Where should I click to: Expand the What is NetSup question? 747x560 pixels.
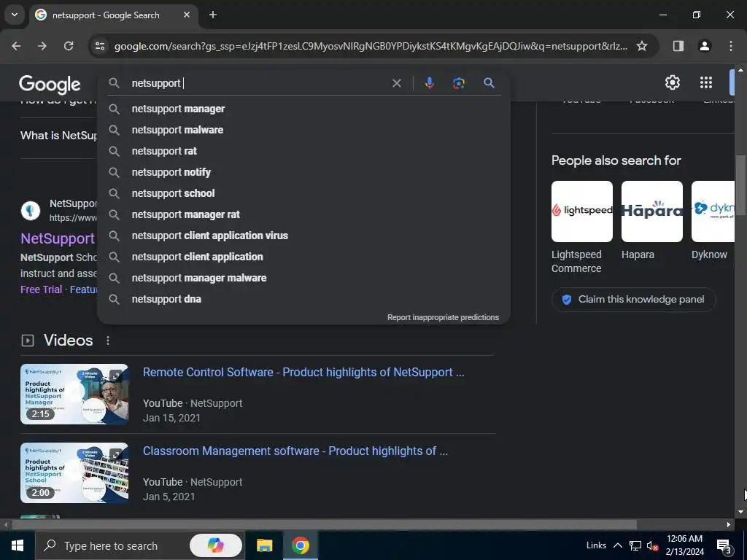[x=58, y=136]
